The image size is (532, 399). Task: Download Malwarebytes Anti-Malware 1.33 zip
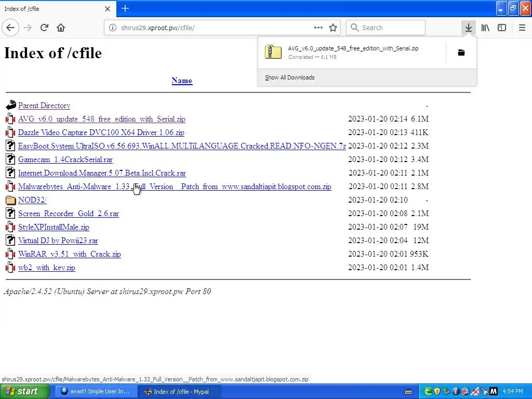coord(175,187)
